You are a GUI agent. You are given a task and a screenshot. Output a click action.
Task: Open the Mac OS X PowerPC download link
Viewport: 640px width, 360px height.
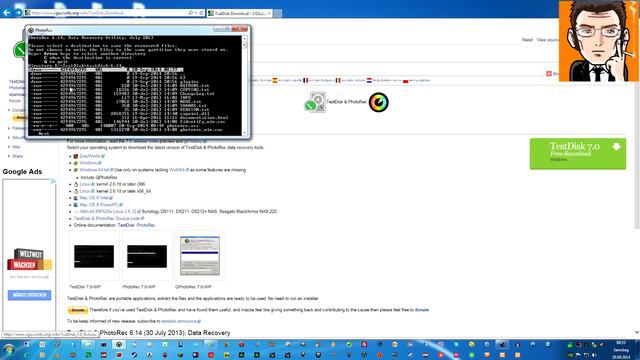pyautogui.click(x=100, y=205)
